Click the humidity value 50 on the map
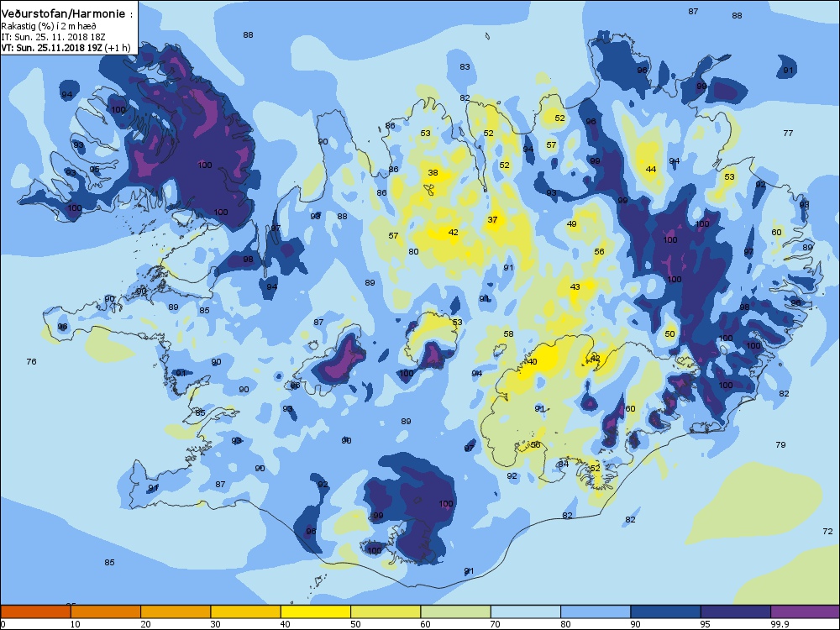The image size is (840, 630). coord(669,333)
